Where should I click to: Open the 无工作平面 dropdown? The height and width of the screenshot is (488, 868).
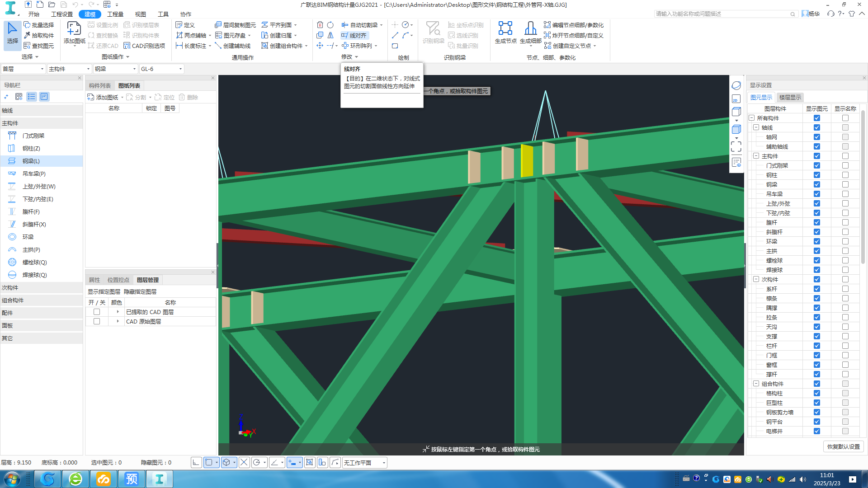coord(364,463)
